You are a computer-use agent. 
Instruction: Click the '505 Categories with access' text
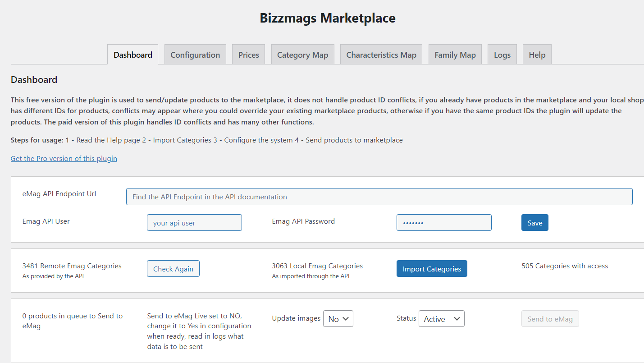565,266
